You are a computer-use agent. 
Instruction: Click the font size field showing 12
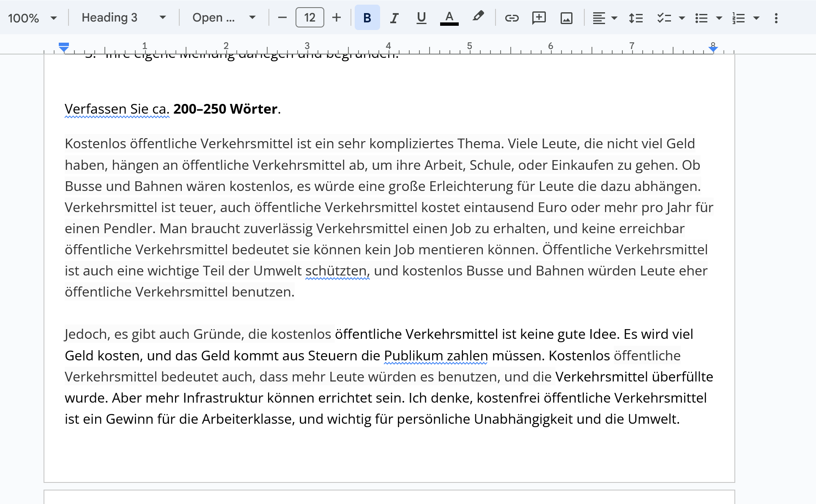pos(309,18)
